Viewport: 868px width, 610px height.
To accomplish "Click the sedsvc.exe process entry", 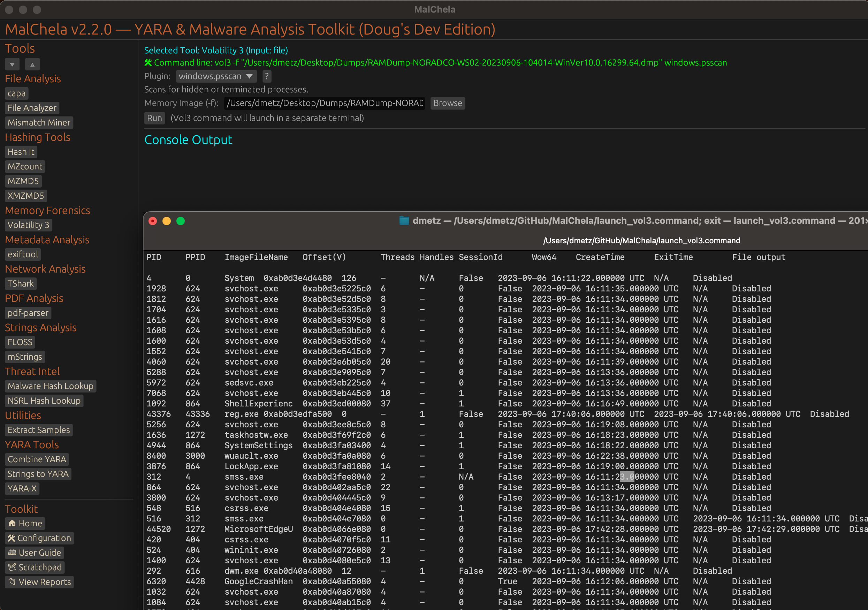I will (249, 383).
